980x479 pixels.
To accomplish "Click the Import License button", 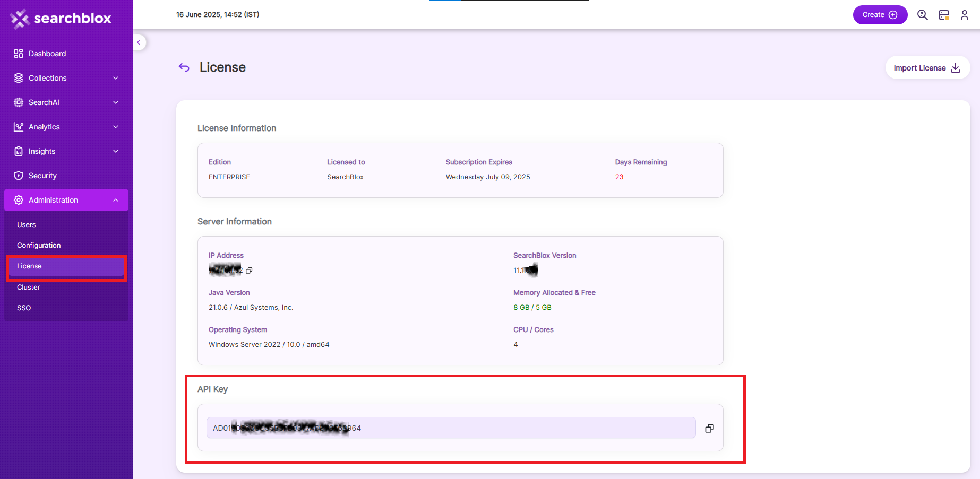I will (x=927, y=68).
